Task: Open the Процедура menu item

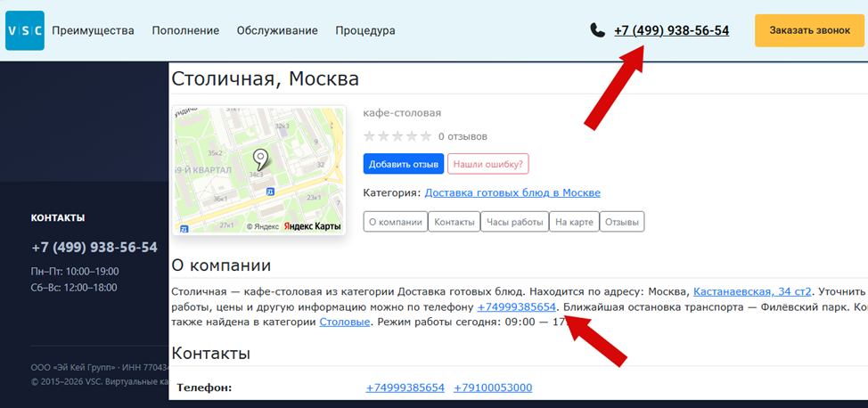Action: (x=365, y=30)
